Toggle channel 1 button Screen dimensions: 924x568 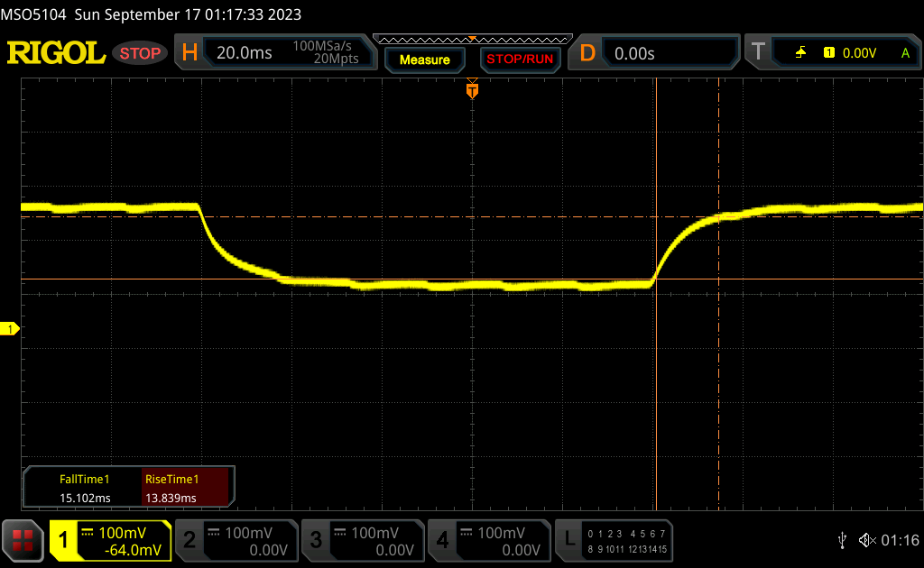63,540
